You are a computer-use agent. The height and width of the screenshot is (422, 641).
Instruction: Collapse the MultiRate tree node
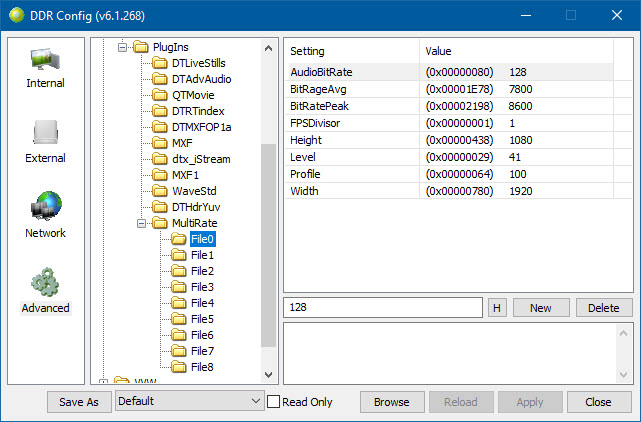141,223
